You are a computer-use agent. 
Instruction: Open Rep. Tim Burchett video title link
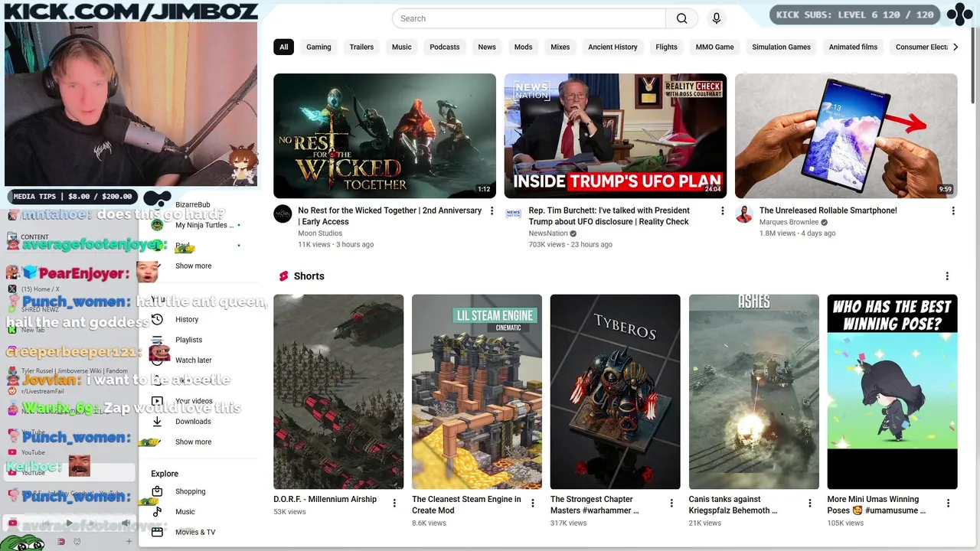coord(609,216)
